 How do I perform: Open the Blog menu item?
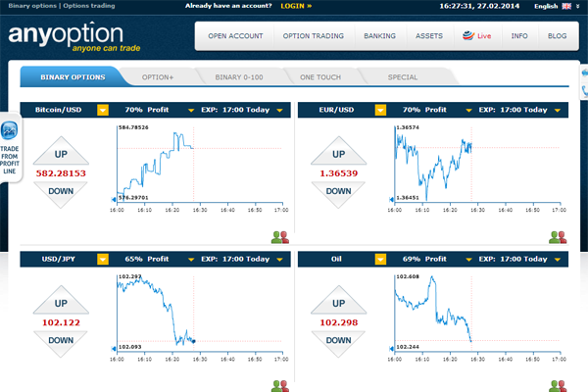pyautogui.click(x=557, y=36)
